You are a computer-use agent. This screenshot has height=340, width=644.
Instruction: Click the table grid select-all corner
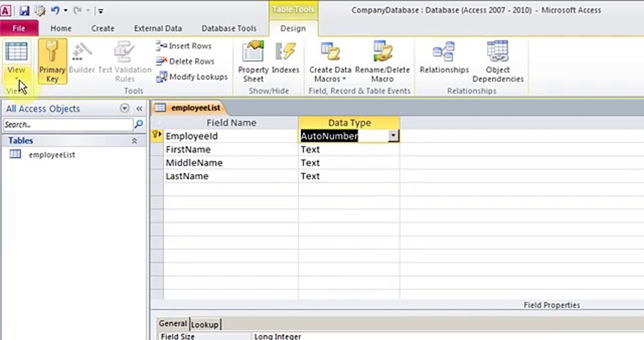tap(157, 123)
